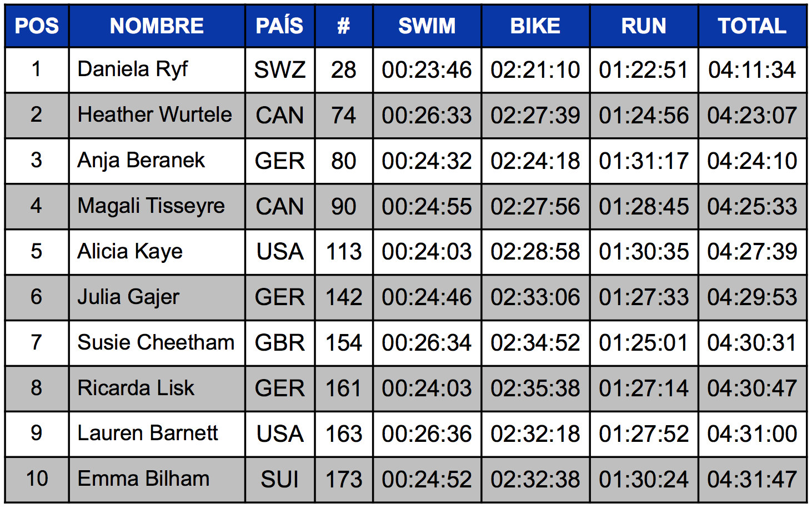Click Heather Wurtele's name cell

pos(157,115)
